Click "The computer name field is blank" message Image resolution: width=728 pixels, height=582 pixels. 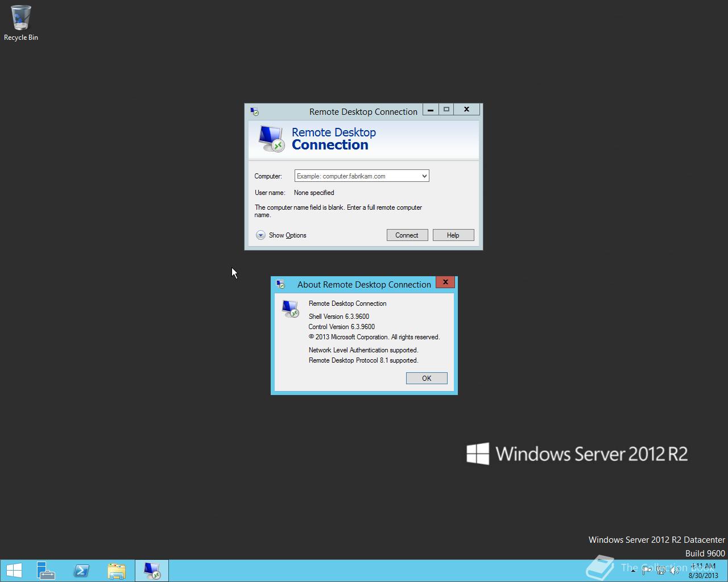click(338, 211)
